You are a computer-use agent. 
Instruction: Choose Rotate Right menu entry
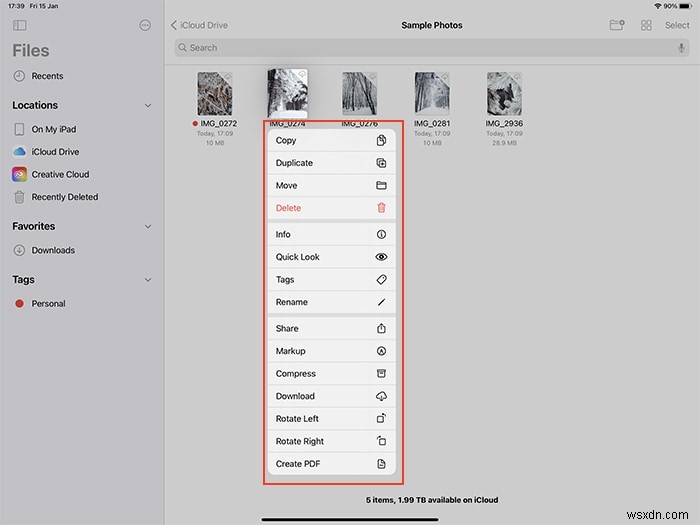coord(332,441)
